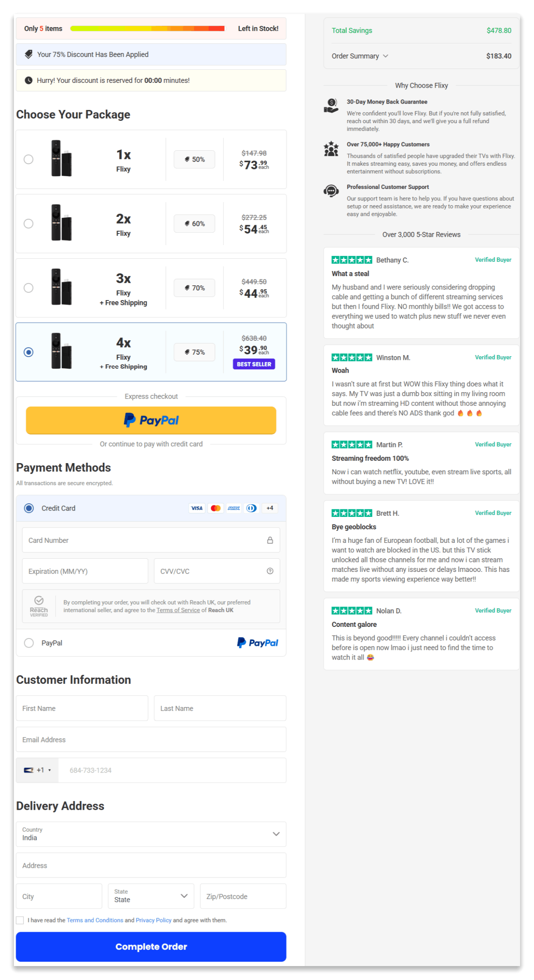Click the American Express icon
534x980 pixels.
tap(234, 508)
